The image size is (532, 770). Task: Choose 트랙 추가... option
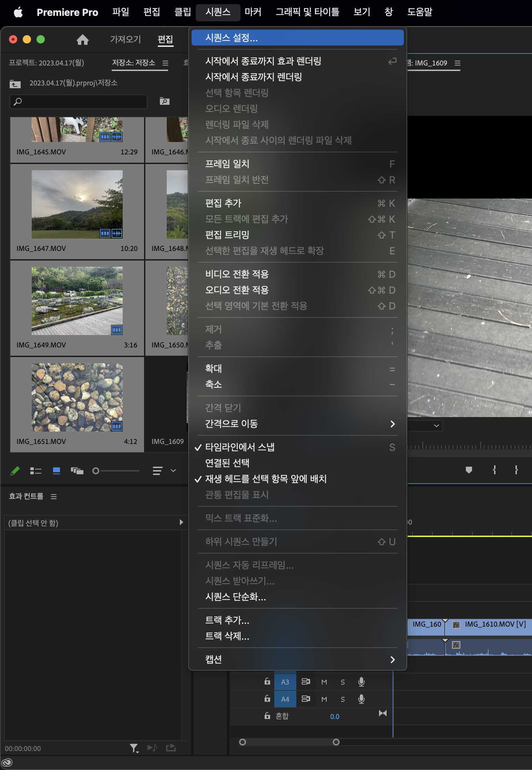[298, 620]
